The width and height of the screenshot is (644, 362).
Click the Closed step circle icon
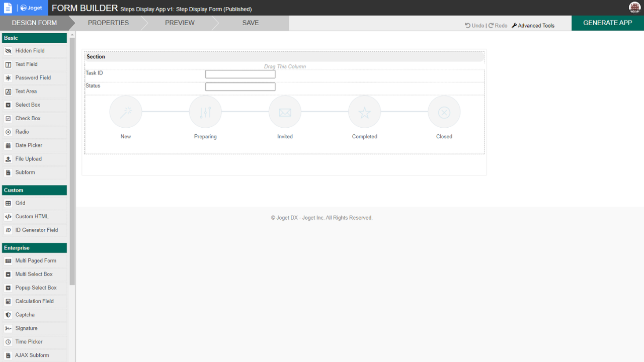[444, 112]
